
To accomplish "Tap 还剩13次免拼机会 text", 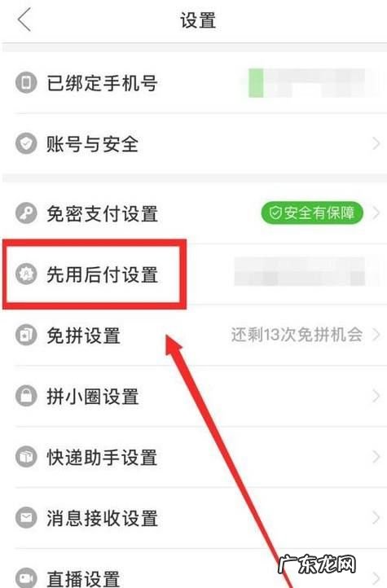I will [297, 335].
